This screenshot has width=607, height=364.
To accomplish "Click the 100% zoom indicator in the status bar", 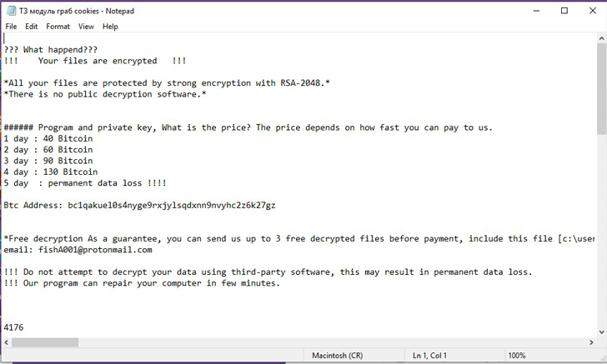I will point(517,356).
